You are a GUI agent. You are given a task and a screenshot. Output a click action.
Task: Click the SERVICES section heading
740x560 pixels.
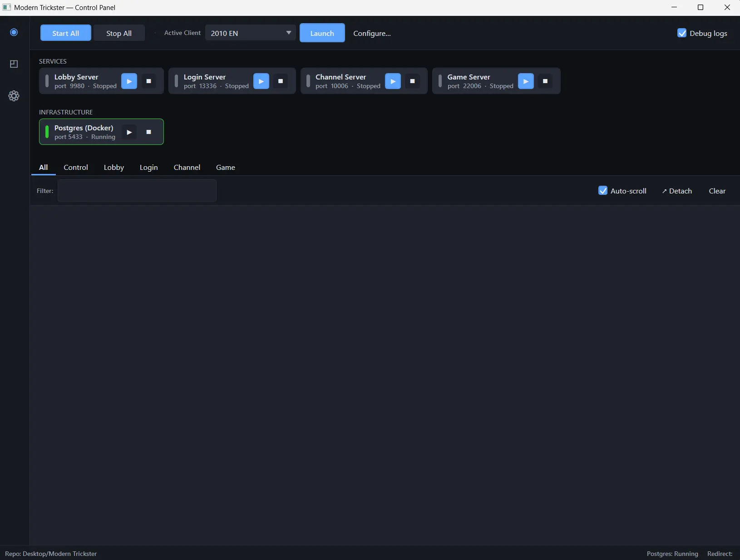click(53, 61)
